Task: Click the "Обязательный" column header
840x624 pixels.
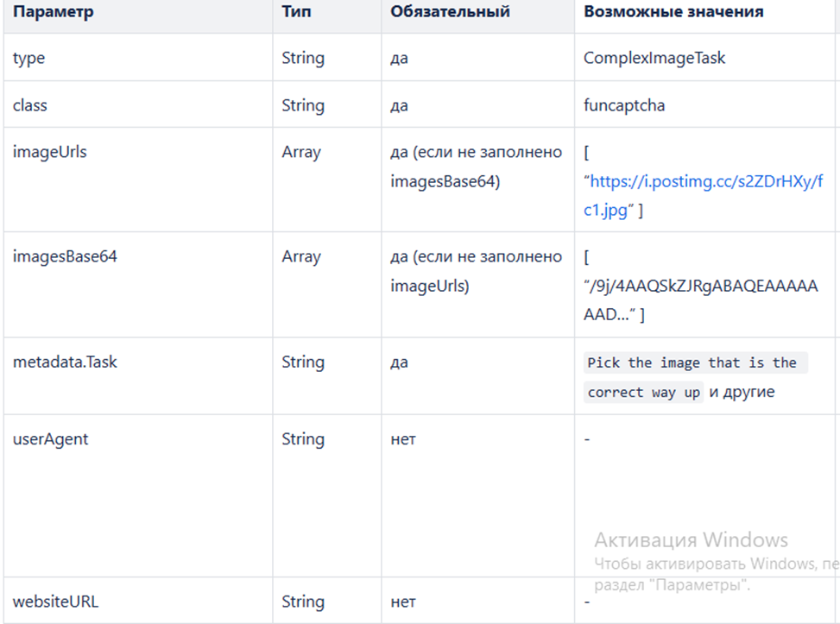Action: click(450, 12)
